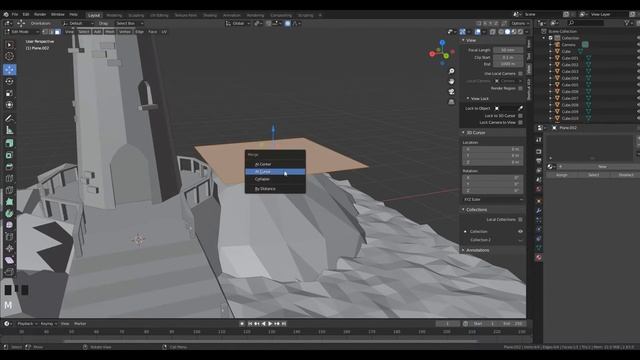Click the Select button in material panel
The width and height of the screenshot is (640, 360).
point(593,175)
